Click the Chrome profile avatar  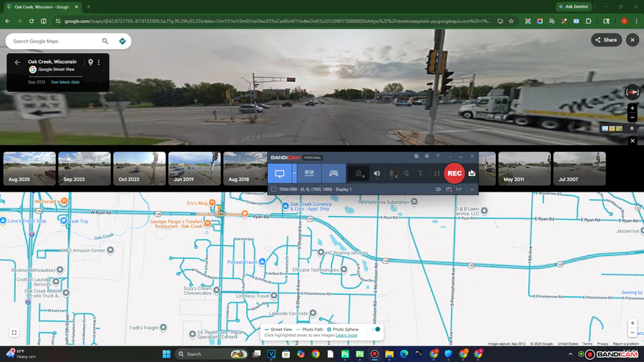624,21
